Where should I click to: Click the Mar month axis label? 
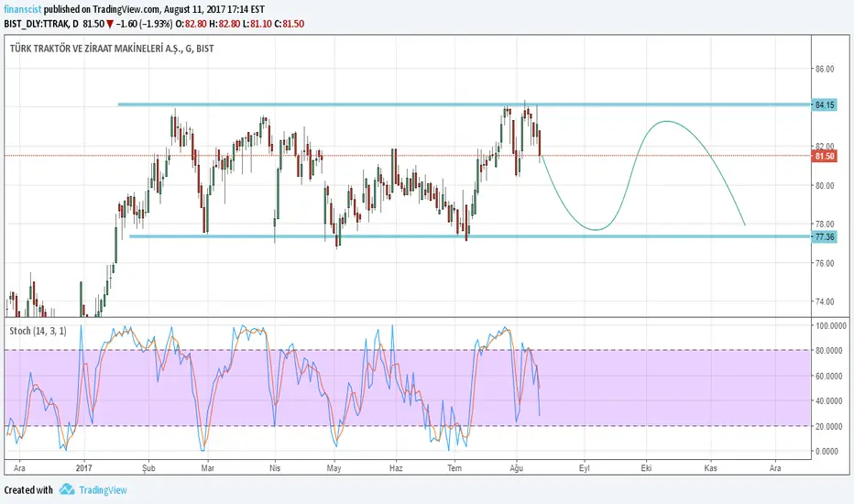(x=207, y=467)
